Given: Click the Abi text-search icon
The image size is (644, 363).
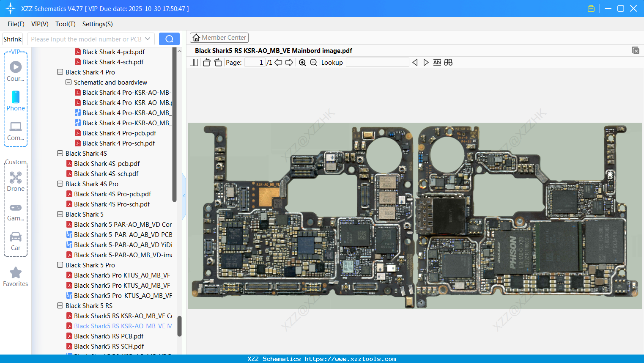Looking at the screenshot, I should [x=437, y=62].
